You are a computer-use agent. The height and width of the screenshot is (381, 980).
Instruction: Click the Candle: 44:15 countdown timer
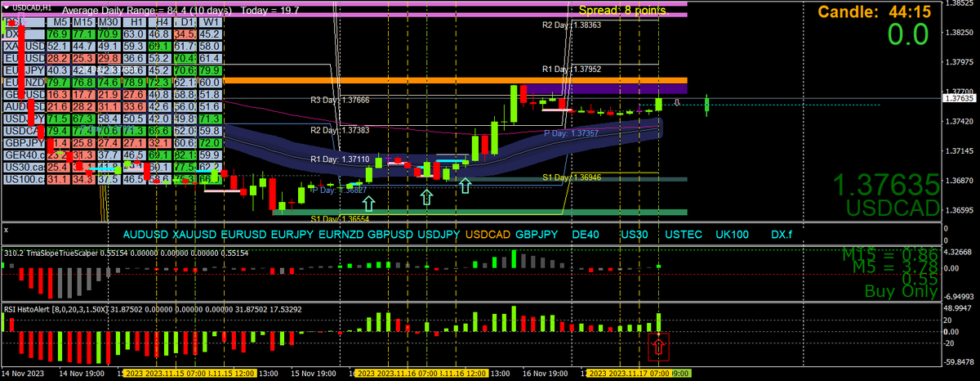pyautogui.click(x=873, y=11)
